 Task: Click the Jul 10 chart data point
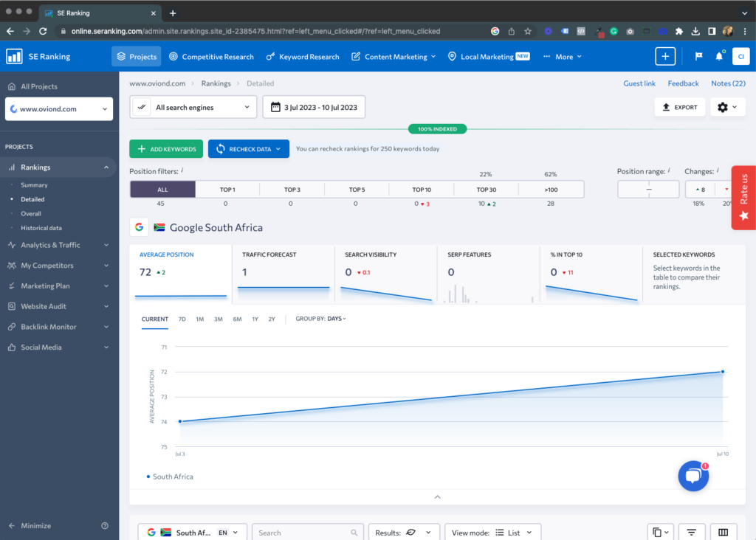722,372
